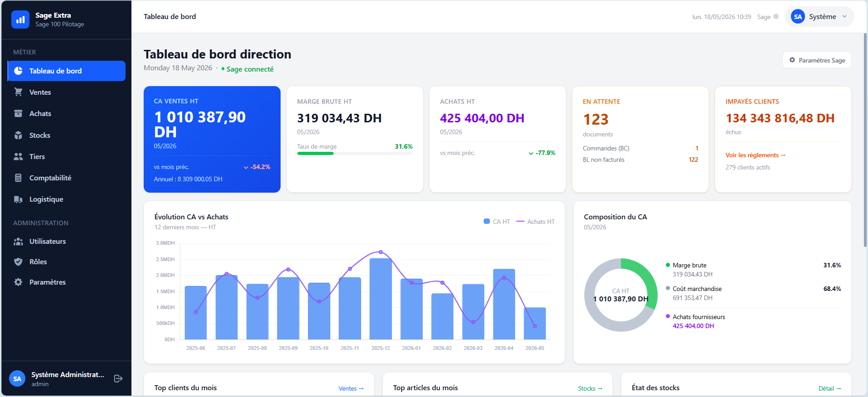Toggle the Achats HT legend series
This screenshot has height=397, width=868.
[535, 222]
